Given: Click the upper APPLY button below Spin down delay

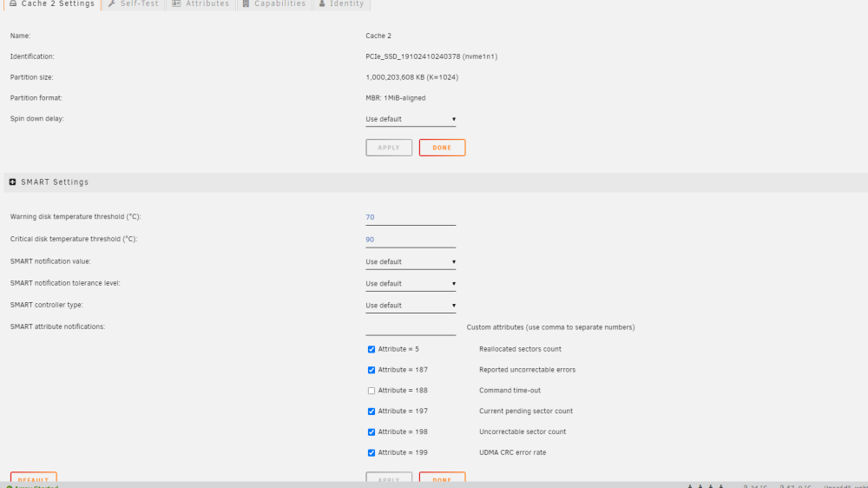Looking at the screenshot, I should [389, 148].
